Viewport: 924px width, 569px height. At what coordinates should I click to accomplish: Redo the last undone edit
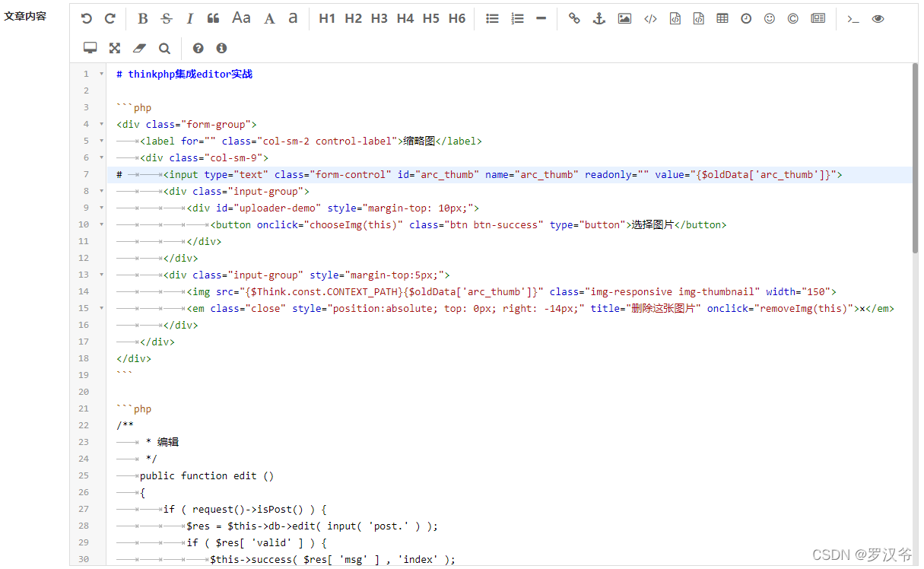[x=110, y=18]
